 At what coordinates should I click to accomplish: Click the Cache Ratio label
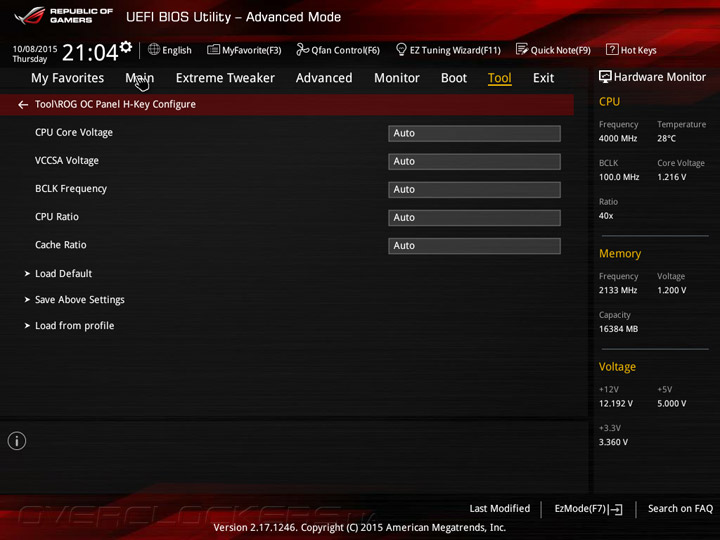tap(61, 245)
